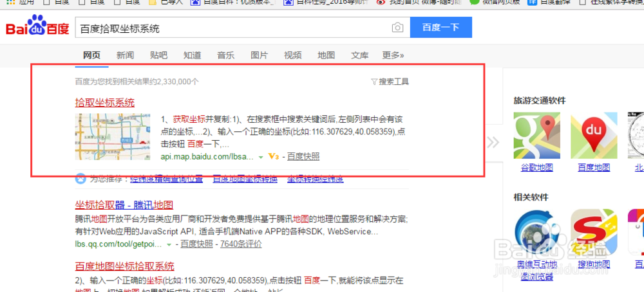
Task: Click the 百度地图 text link under the icon
Action: point(594,167)
